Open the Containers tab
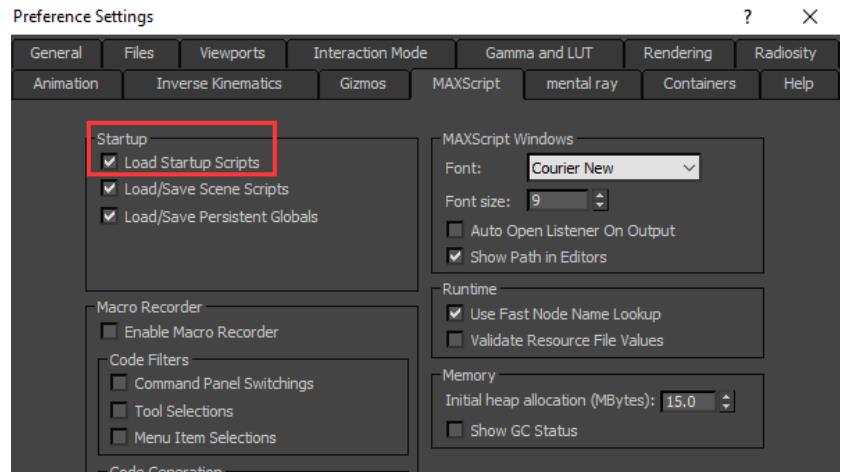The image size is (847, 472). (x=700, y=84)
